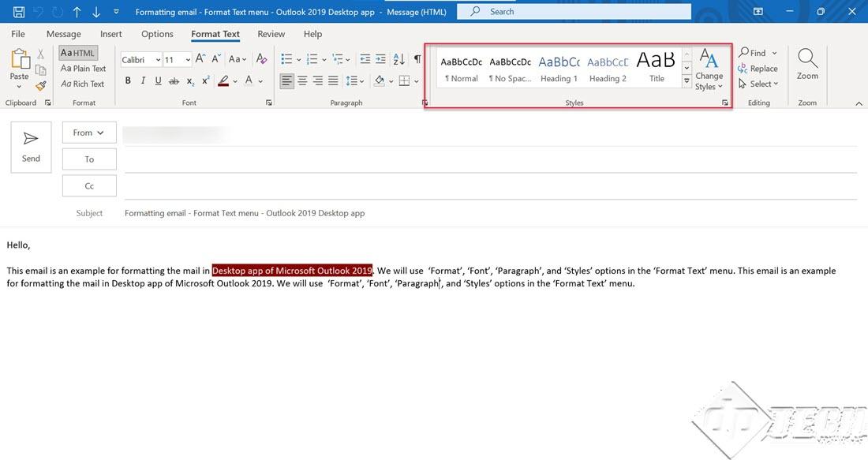
Task: Apply the red text highlight color
Action: (x=224, y=80)
